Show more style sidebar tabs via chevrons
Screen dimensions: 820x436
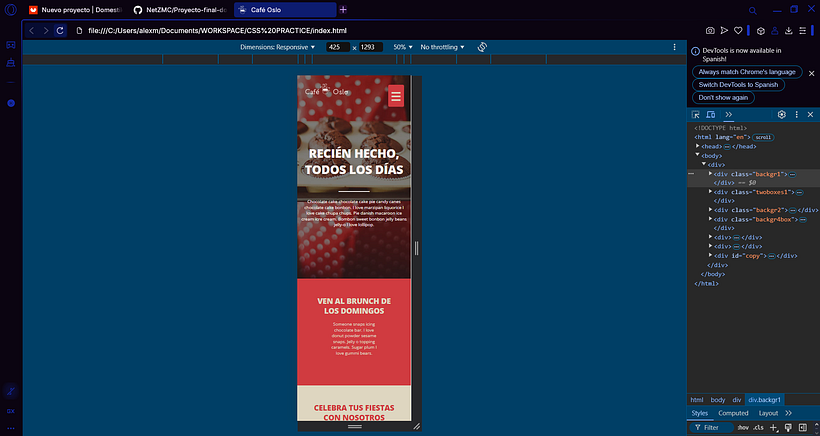[789, 413]
